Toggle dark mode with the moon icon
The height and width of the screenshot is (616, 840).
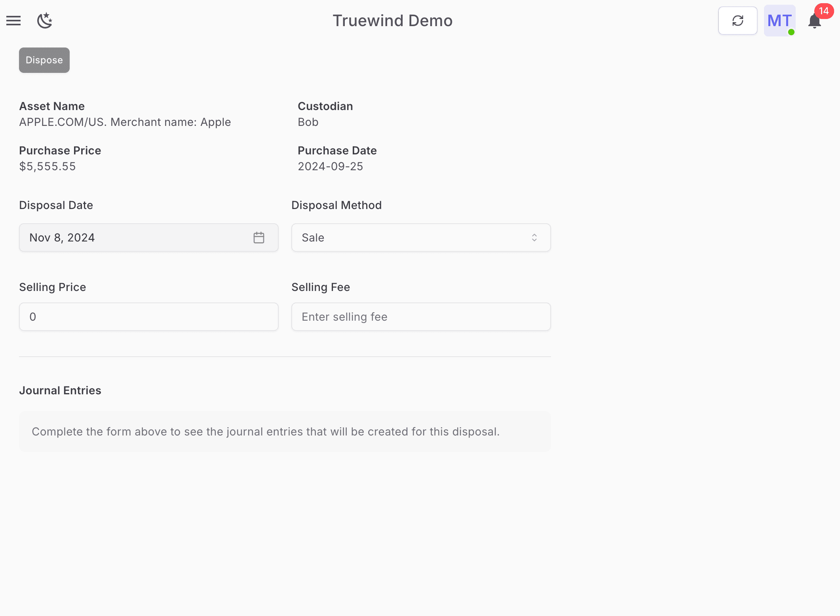click(x=45, y=21)
